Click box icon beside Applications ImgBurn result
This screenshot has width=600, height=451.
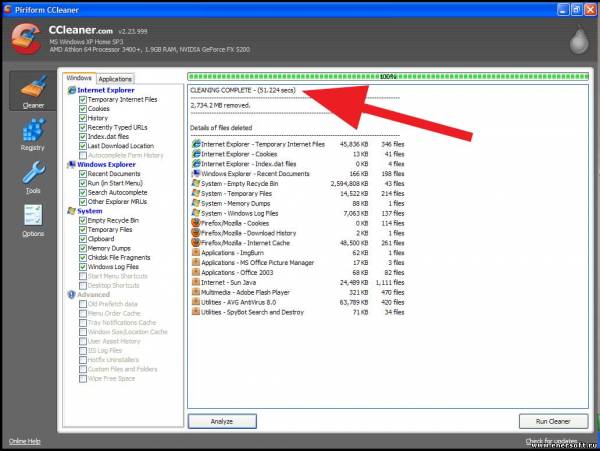tap(196, 252)
